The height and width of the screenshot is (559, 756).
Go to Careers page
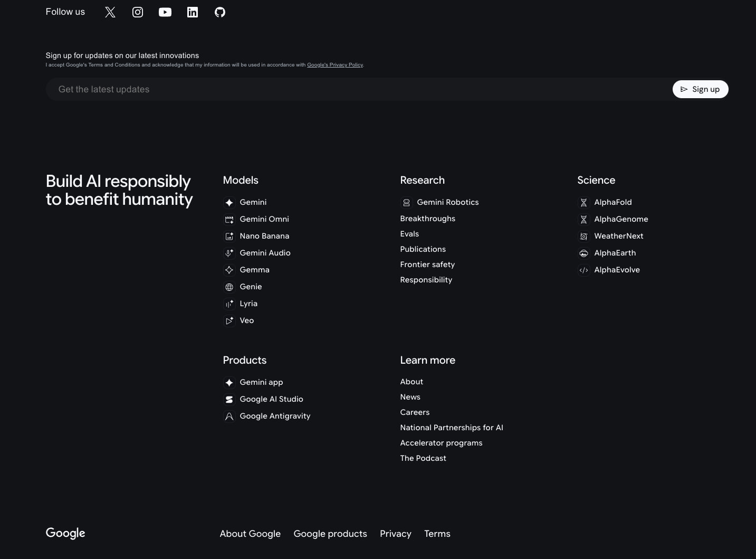(415, 412)
